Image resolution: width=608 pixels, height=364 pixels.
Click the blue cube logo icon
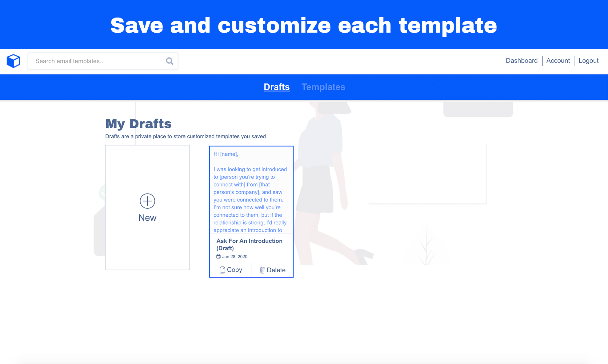point(14,61)
